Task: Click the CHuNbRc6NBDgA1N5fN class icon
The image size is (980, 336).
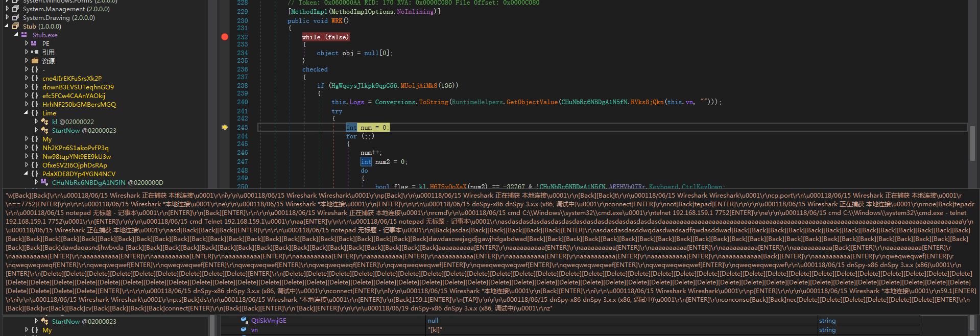Action: pos(44,182)
